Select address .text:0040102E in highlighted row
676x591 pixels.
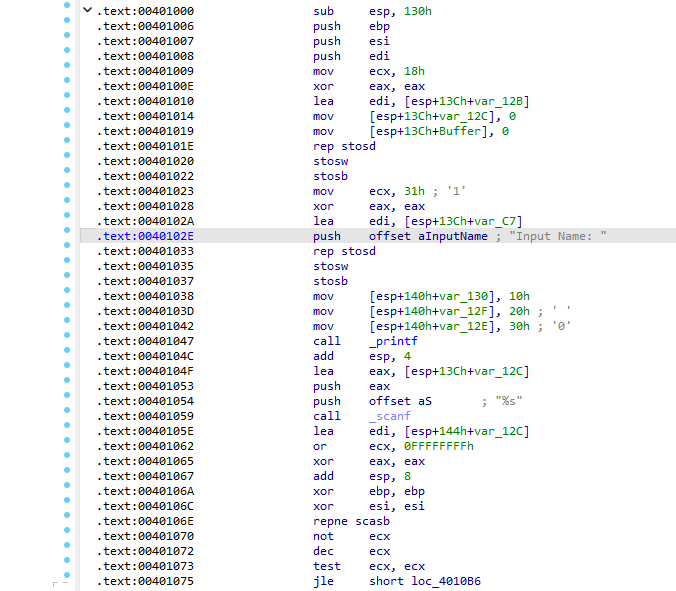coord(145,236)
